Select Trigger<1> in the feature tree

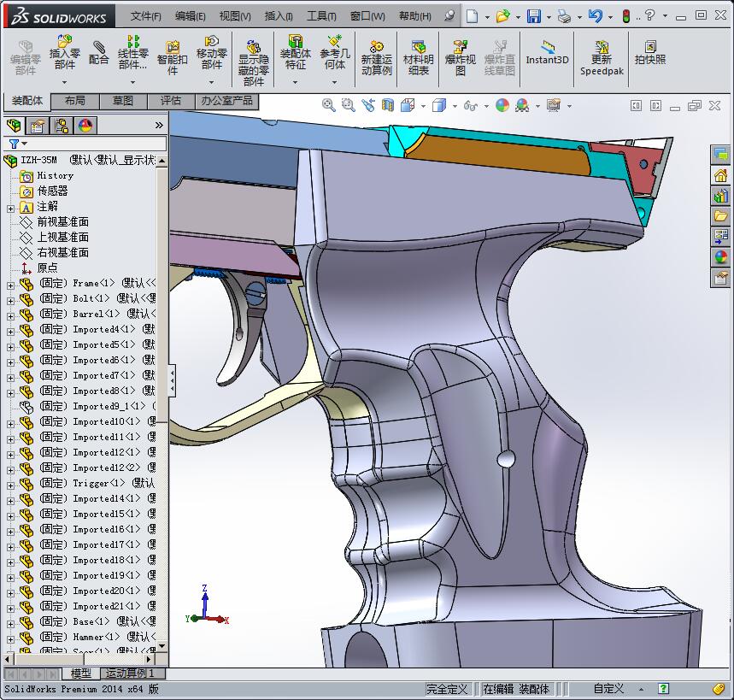91,483
